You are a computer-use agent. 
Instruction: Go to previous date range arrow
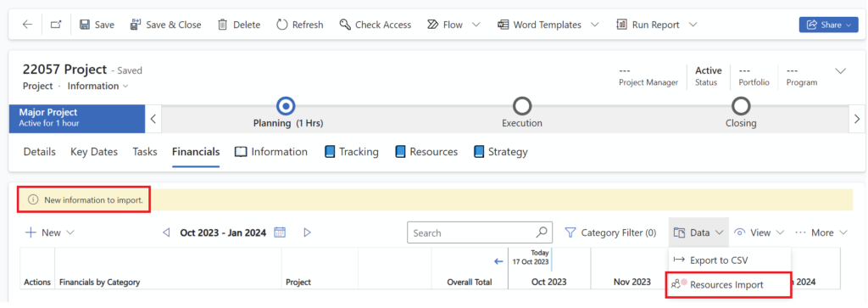[x=166, y=232]
